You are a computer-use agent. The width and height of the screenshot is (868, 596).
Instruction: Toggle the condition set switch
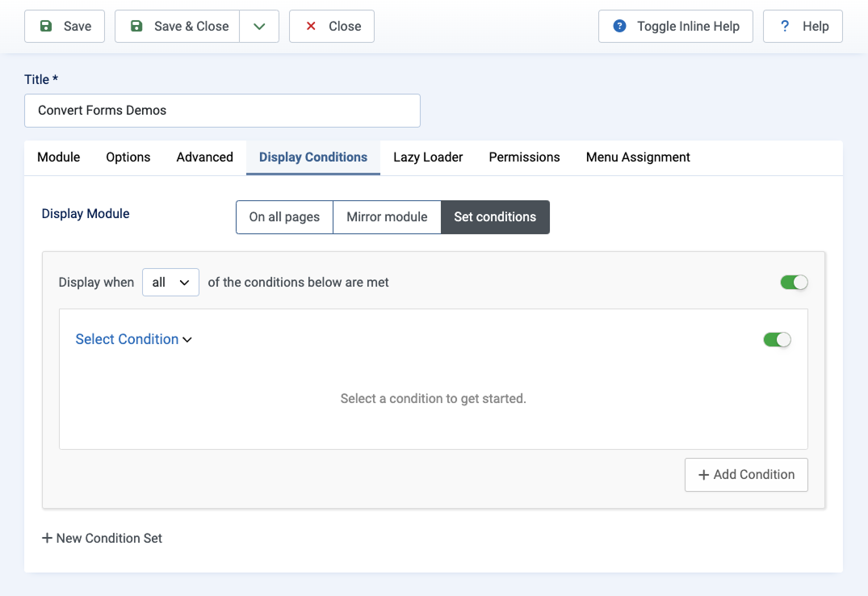pyautogui.click(x=794, y=283)
